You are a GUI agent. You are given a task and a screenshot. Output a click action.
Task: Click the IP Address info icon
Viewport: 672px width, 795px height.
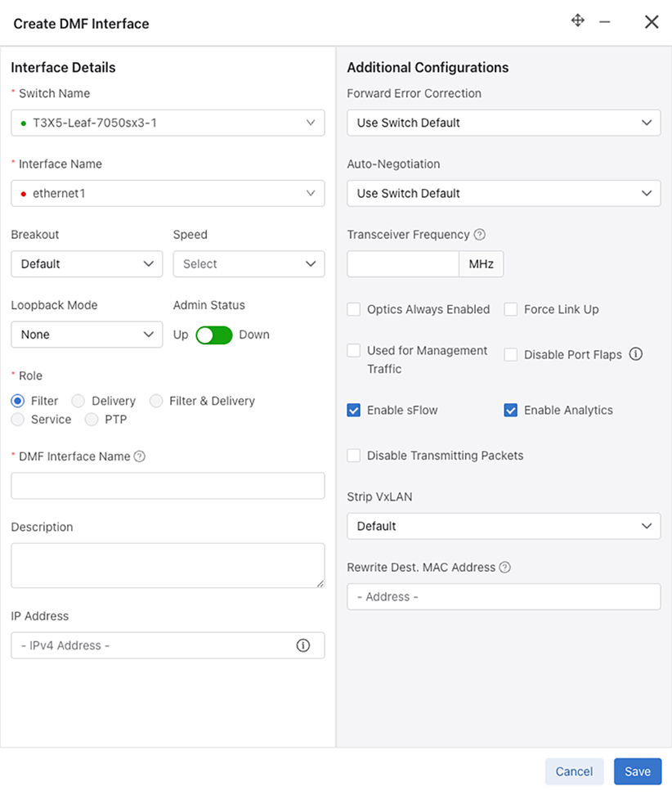(303, 645)
